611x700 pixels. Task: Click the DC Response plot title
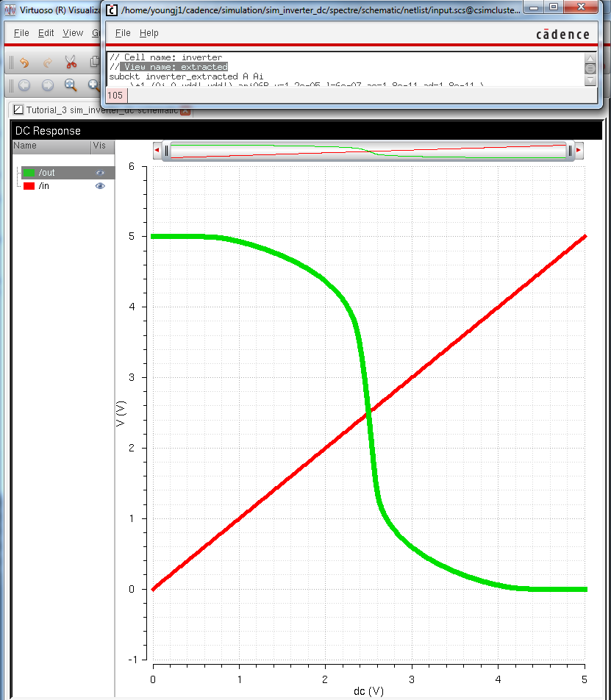tap(48, 131)
